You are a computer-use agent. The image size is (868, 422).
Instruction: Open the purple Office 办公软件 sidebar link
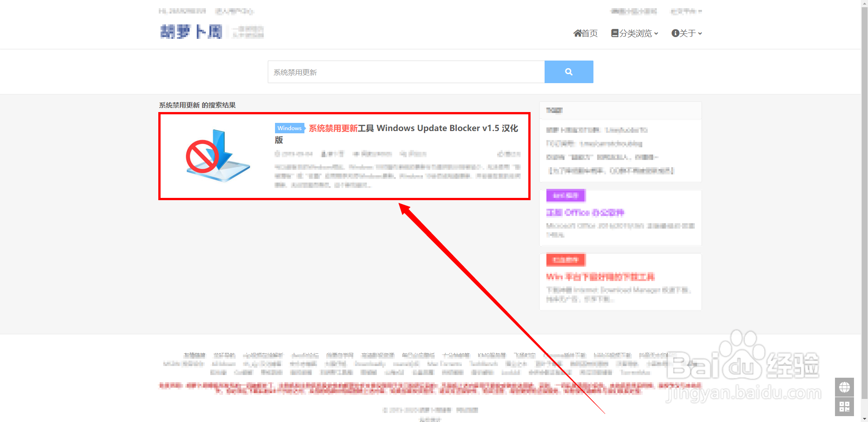[585, 212]
